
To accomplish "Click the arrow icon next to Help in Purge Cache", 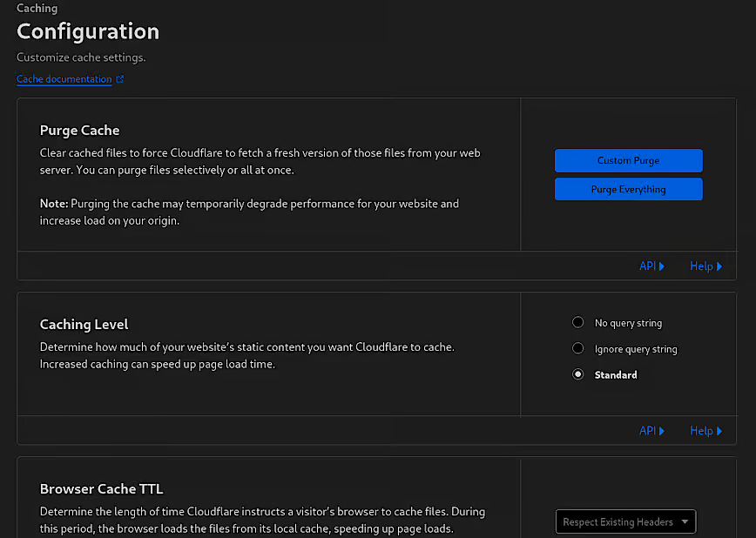I will 719,266.
